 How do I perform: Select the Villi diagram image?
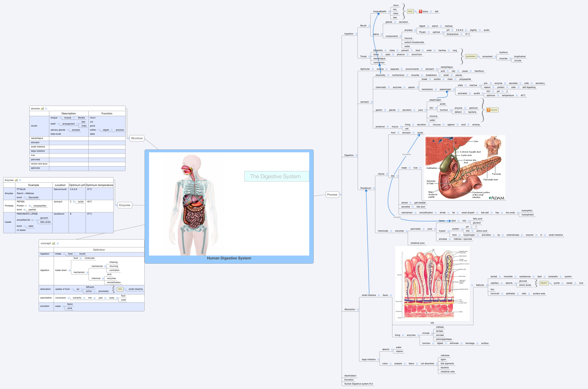click(x=432, y=284)
